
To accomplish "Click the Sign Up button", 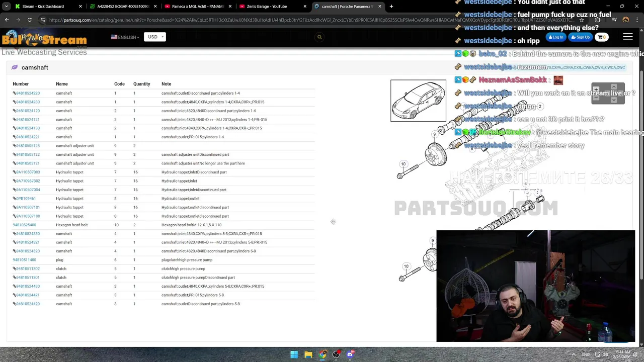I will [x=581, y=37].
